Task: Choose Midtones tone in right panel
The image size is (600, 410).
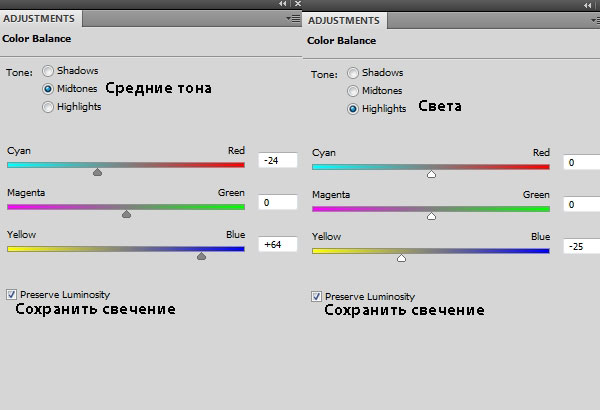Action: coord(353,91)
